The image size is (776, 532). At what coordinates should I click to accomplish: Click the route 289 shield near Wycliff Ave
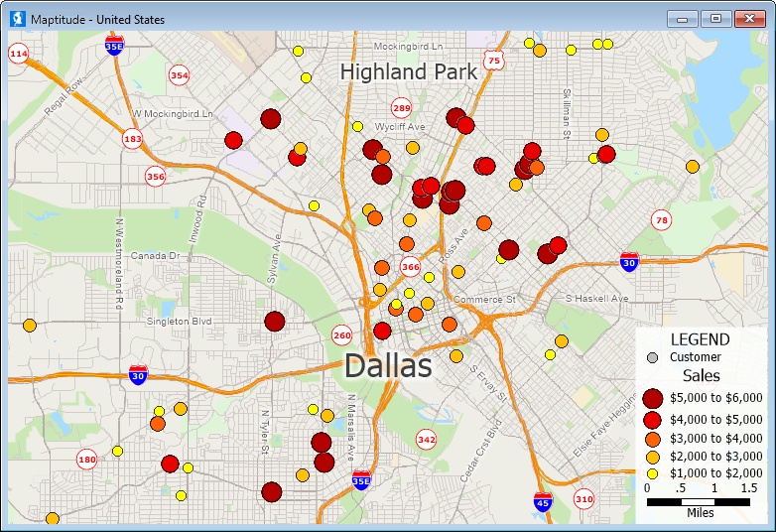[x=401, y=108]
